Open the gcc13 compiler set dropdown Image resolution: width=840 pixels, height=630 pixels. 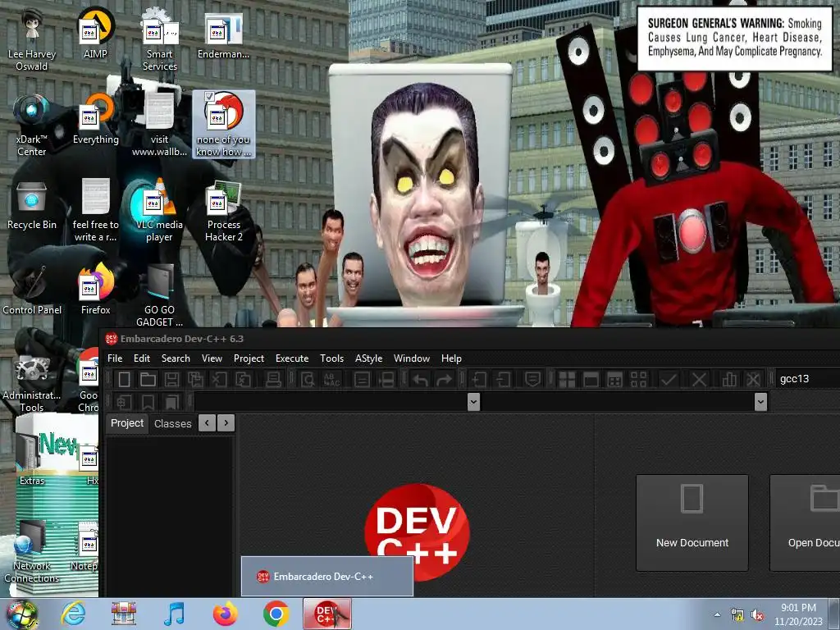(807, 379)
